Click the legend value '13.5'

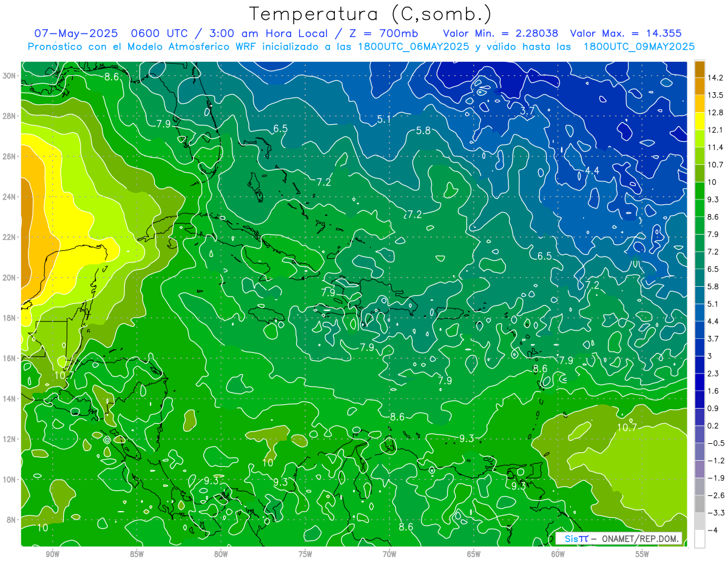point(716,95)
